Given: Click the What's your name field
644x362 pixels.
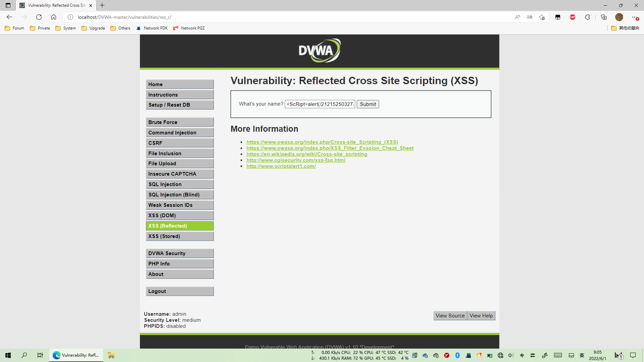Looking at the screenshot, I should click(x=320, y=104).
